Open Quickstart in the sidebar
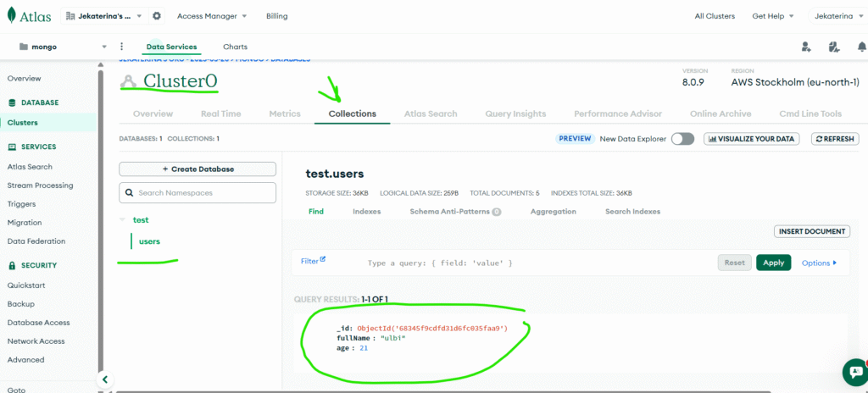The width and height of the screenshot is (868, 393). [26, 285]
